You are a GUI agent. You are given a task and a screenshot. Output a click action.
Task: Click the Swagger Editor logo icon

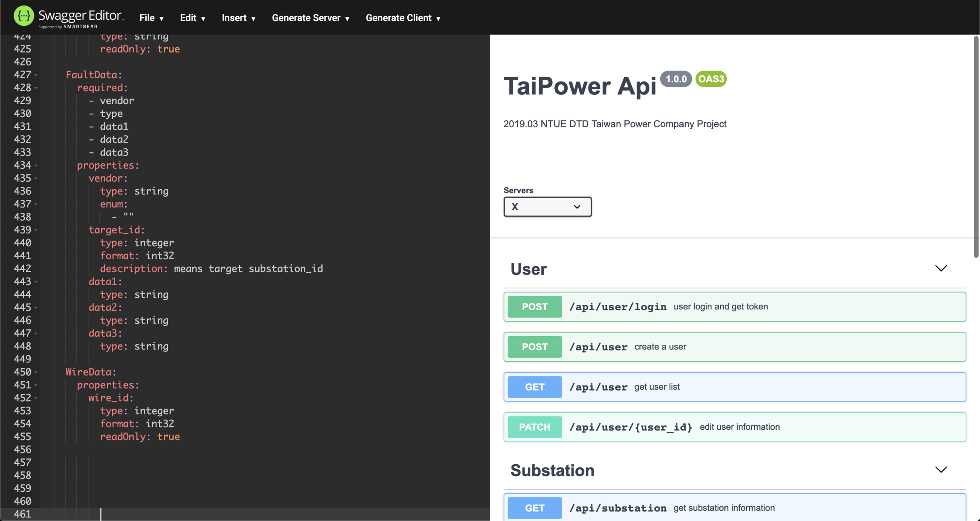tap(24, 16)
